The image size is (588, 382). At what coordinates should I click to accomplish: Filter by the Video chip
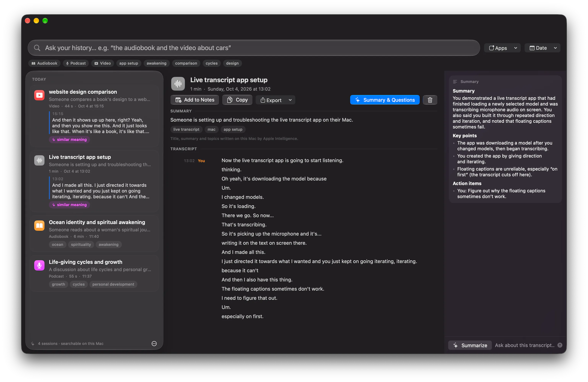[103, 63]
